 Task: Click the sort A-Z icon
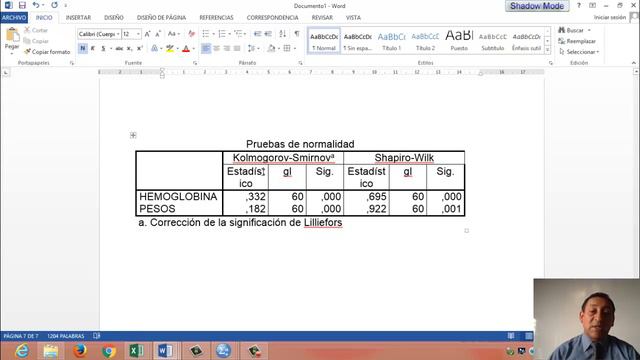tap(282, 34)
